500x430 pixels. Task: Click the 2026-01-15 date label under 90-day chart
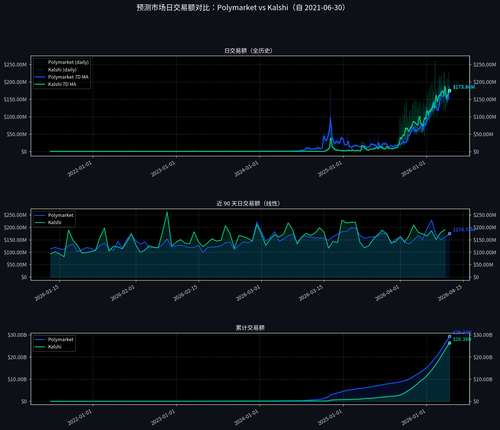(47, 293)
